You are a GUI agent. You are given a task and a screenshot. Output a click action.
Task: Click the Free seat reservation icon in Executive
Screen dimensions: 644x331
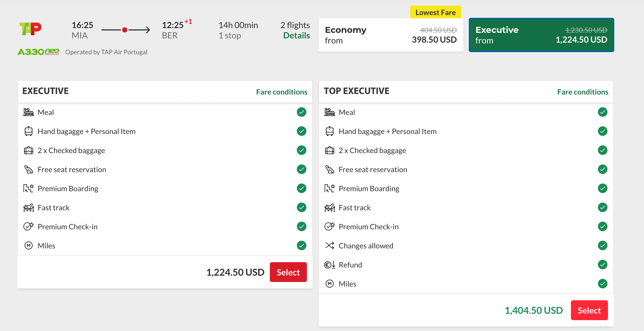28,169
